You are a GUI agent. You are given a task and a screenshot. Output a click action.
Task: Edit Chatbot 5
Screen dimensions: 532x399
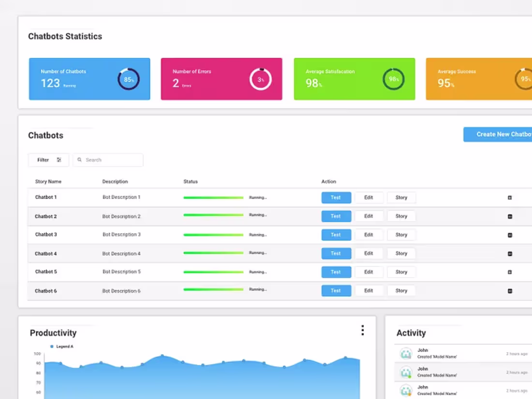(x=369, y=272)
